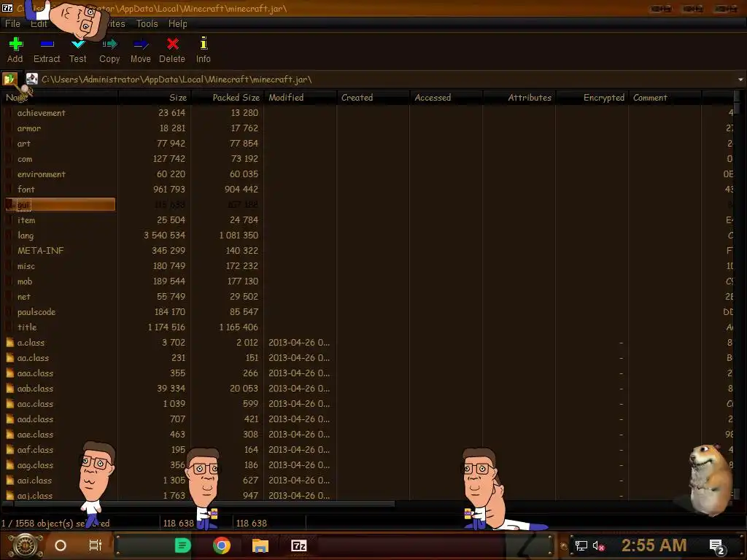
Task: Click the Comment column header
Action: [665, 98]
